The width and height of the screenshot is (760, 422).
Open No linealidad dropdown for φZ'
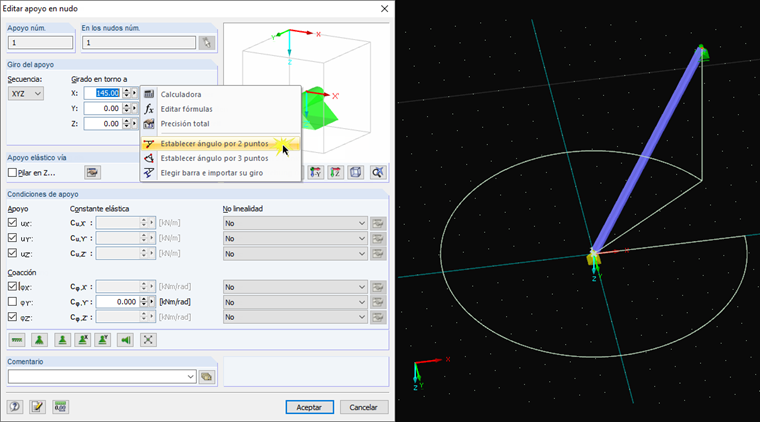click(x=295, y=317)
